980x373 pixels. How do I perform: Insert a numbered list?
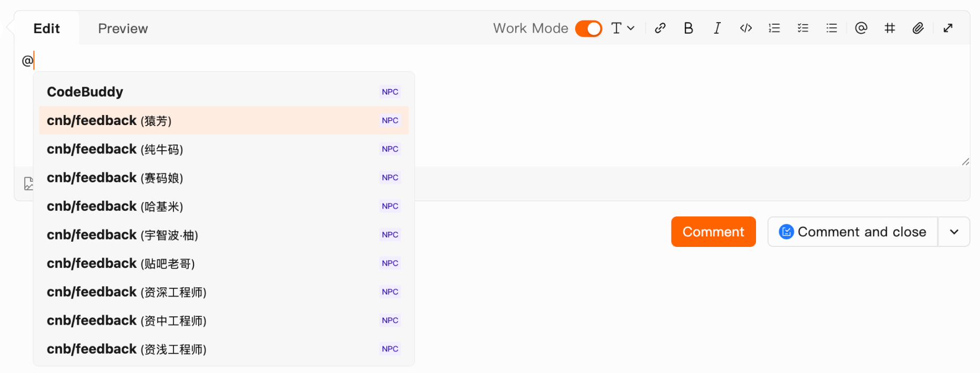click(x=774, y=28)
